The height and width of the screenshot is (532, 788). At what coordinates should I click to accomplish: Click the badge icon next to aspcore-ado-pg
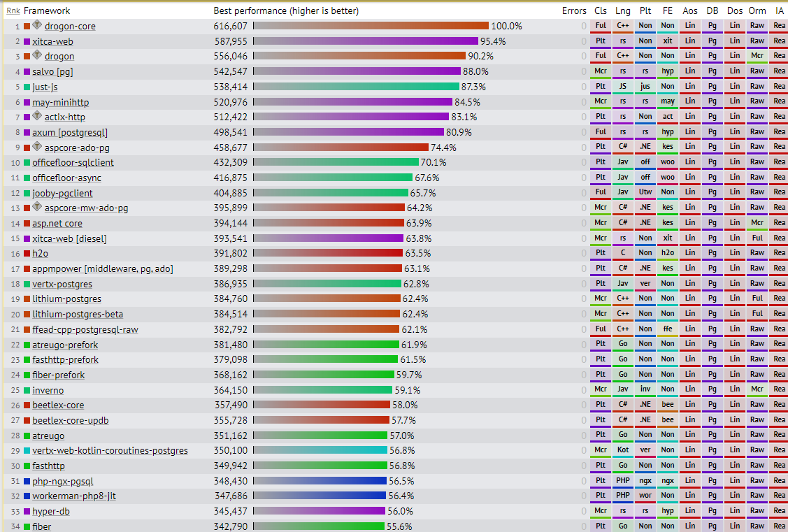(37, 147)
